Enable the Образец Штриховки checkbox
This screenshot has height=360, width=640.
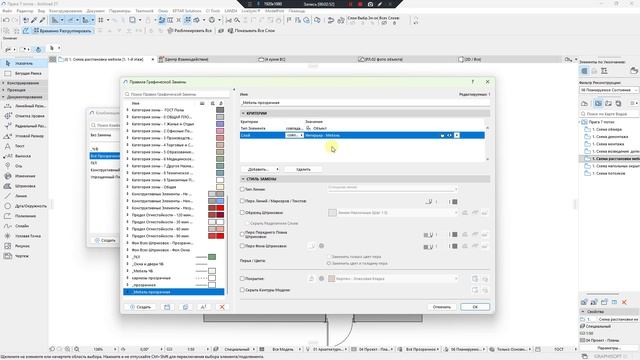(242, 213)
